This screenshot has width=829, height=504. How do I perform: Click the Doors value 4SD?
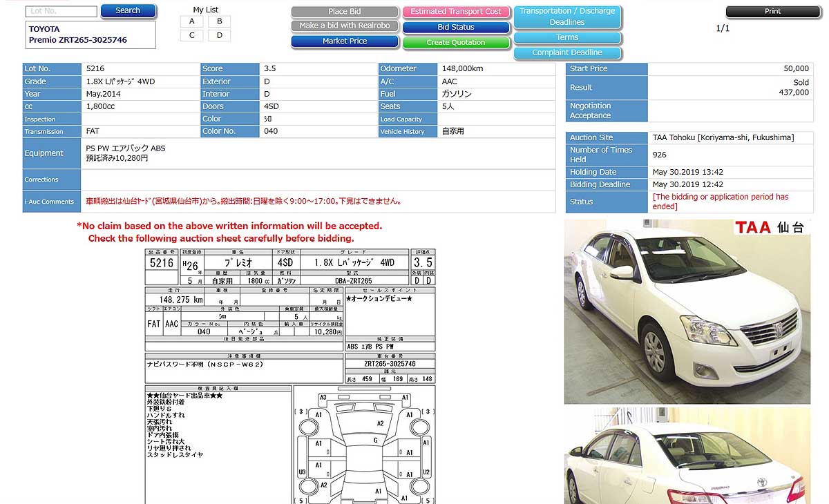271,106
